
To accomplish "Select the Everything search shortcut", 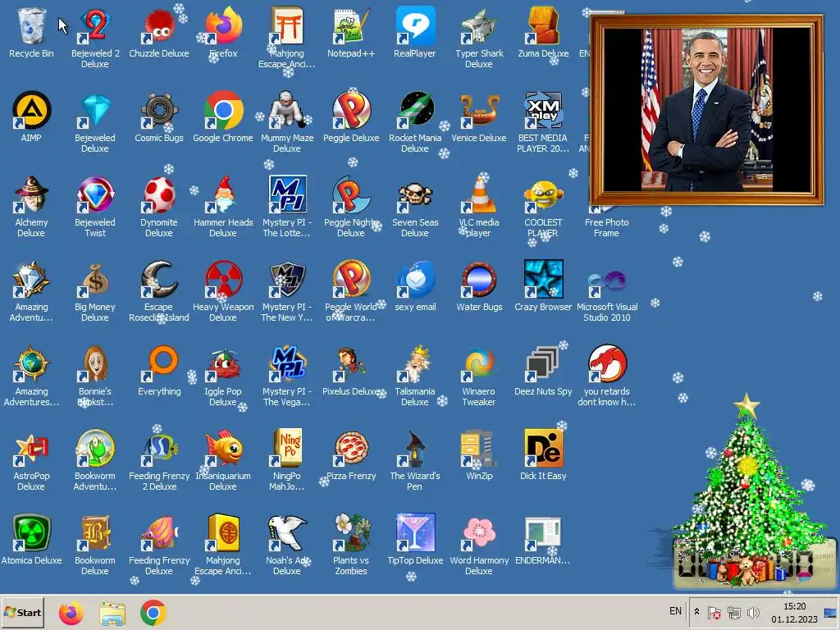I will pyautogui.click(x=159, y=363).
